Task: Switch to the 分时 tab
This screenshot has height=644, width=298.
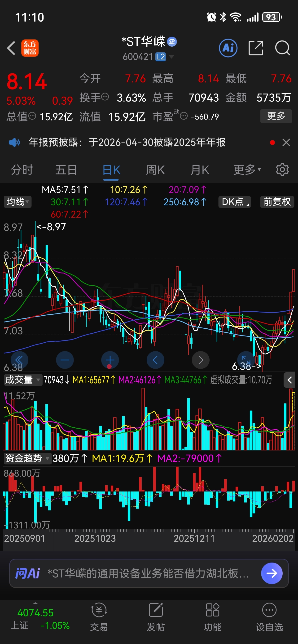Action: (22, 170)
